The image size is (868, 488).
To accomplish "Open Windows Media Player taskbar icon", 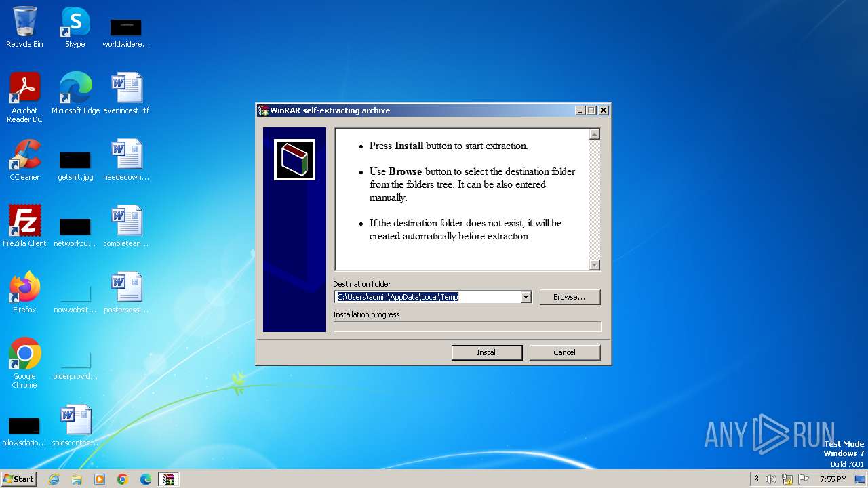I will tap(100, 479).
